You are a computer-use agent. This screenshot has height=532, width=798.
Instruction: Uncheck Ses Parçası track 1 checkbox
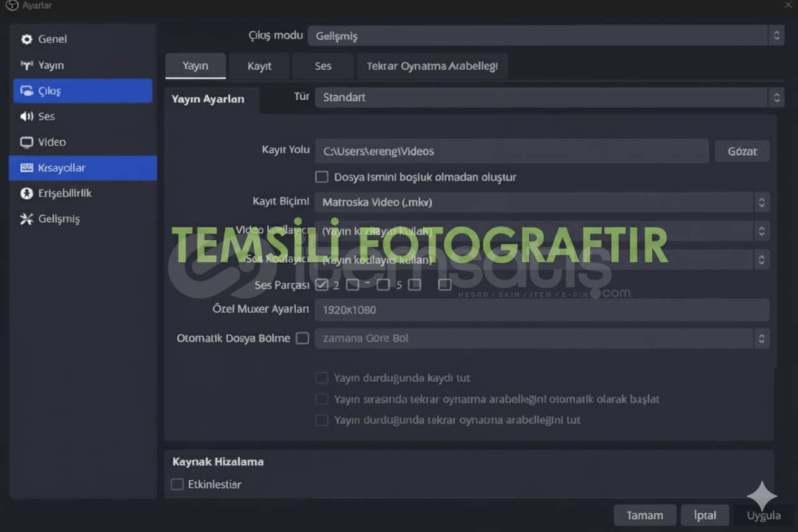322,285
